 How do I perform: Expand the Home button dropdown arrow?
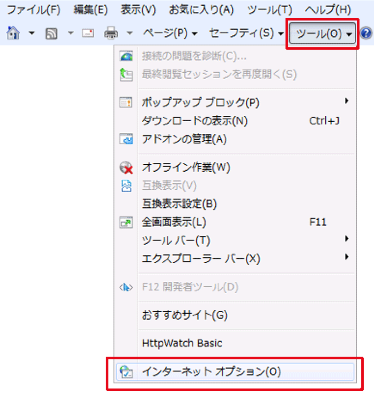click(x=32, y=33)
